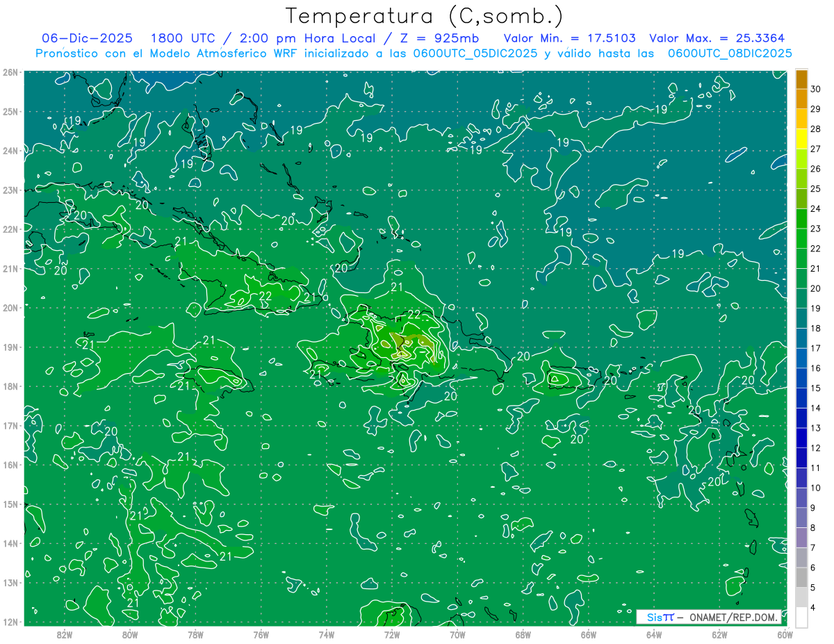Click the '24' label on the color scale

(x=816, y=208)
